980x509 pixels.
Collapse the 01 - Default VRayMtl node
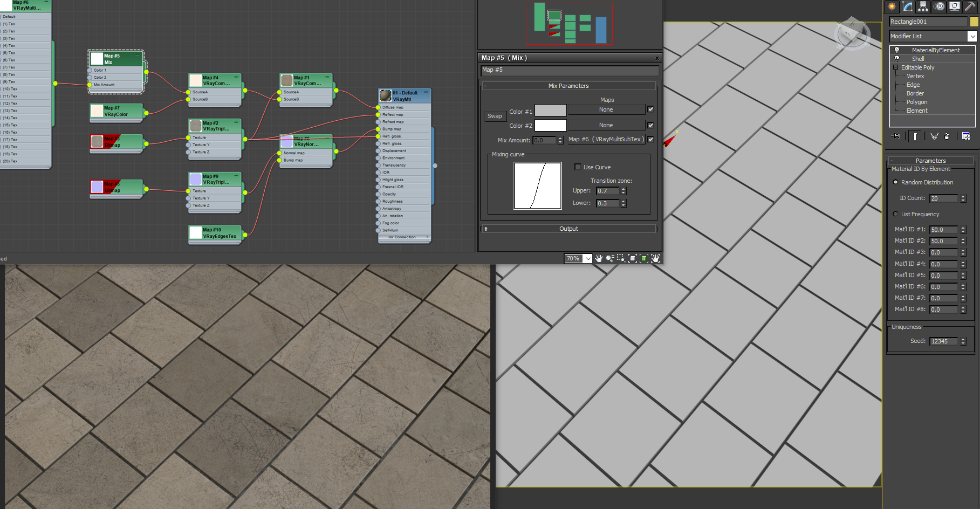(x=426, y=92)
